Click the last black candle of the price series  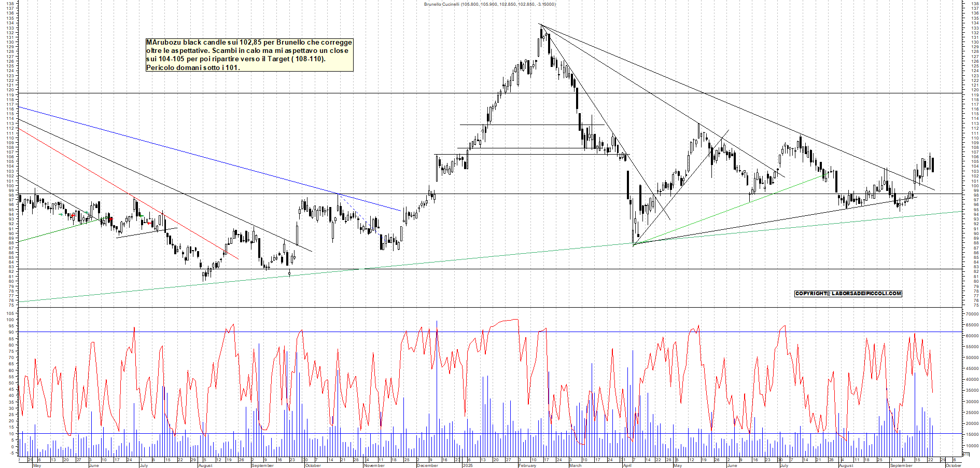pos(933,164)
